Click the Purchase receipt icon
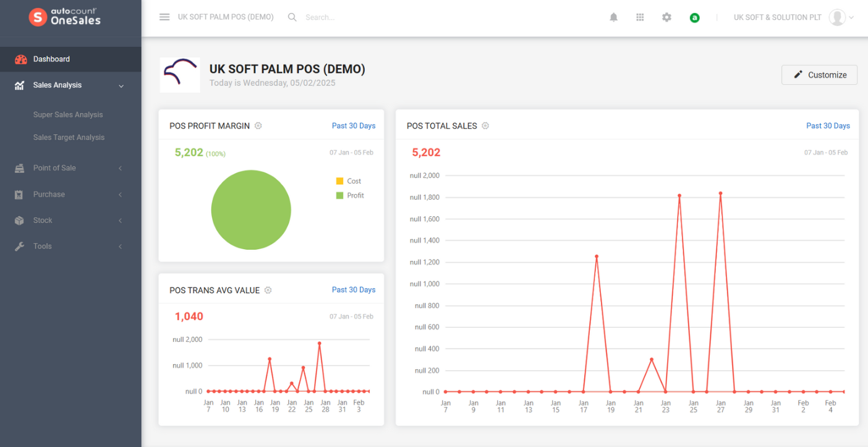868x447 pixels. [19, 194]
